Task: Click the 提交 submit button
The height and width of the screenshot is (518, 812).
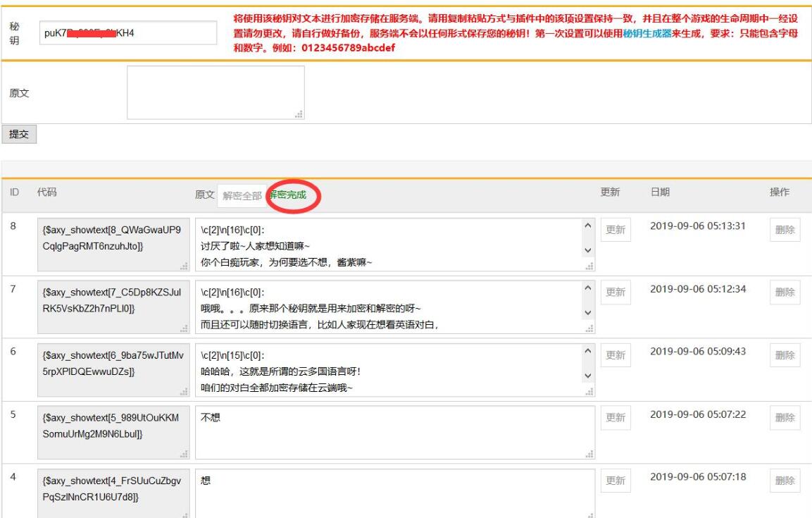Action: coord(18,134)
